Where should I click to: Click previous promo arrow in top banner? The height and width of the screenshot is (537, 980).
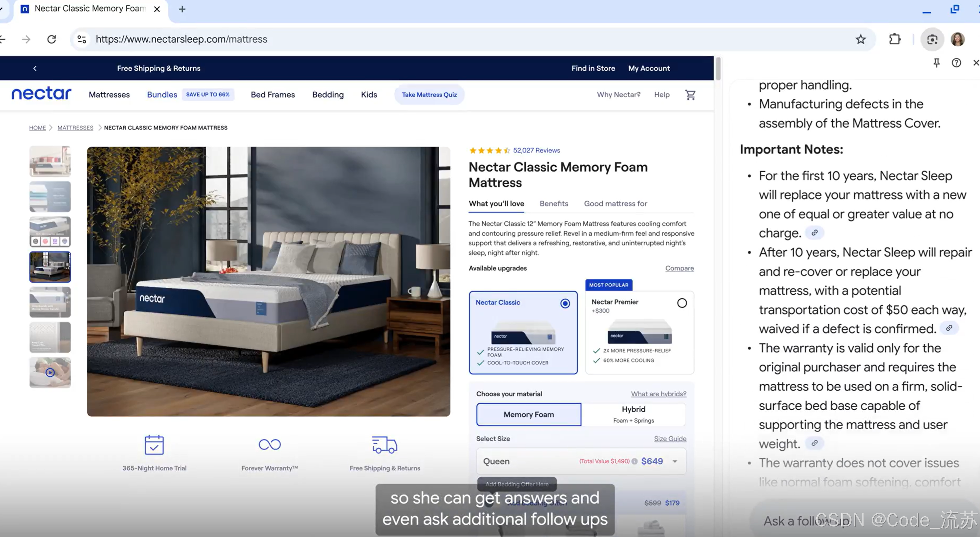coord(35,68)
